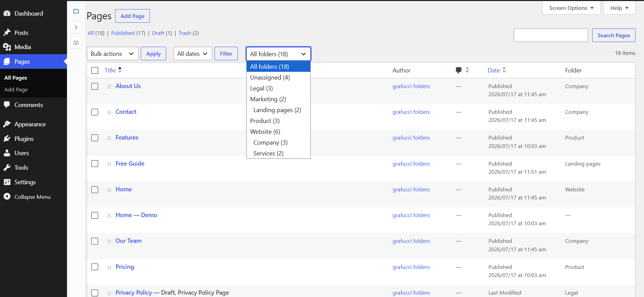Click the Collapse Menu arrow icon

pyautogui.click(x=7, y=197)
